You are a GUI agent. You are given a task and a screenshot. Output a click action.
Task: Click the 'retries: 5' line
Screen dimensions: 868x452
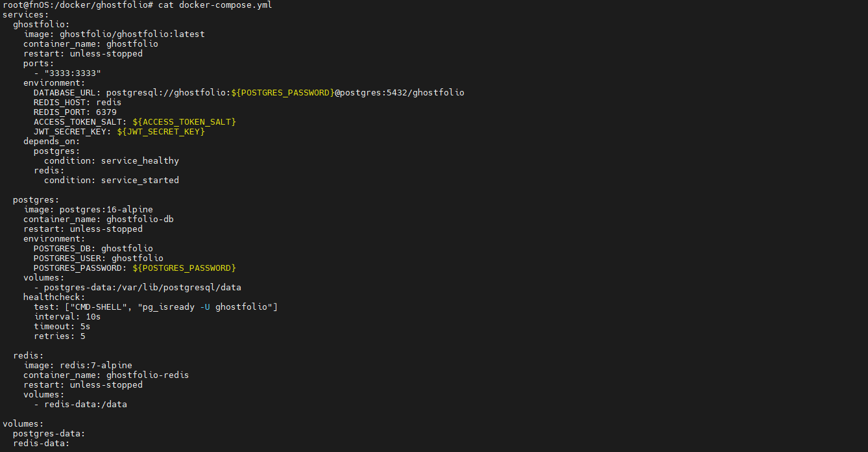coord(60,336)
